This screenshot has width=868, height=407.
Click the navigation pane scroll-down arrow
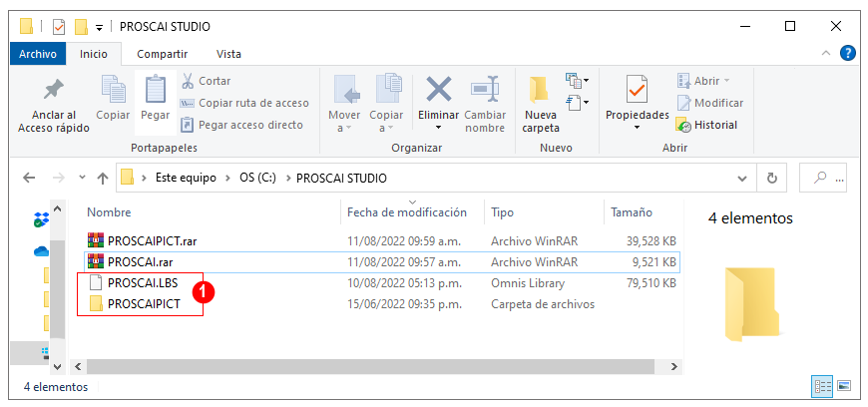click(58, 366)
